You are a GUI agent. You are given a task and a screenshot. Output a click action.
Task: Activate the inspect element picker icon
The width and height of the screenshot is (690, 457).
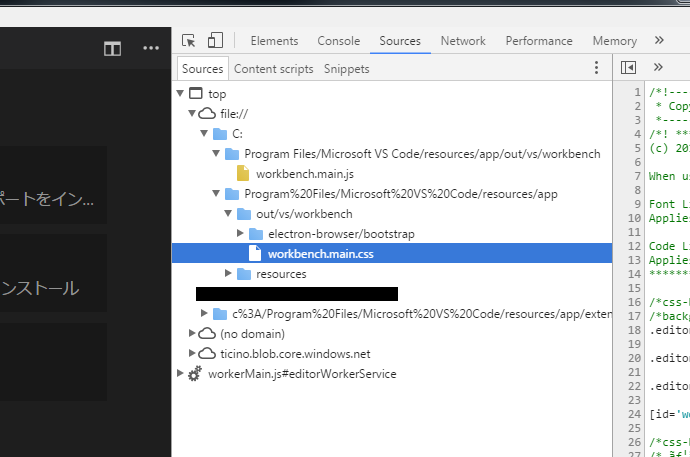[188, 40]
